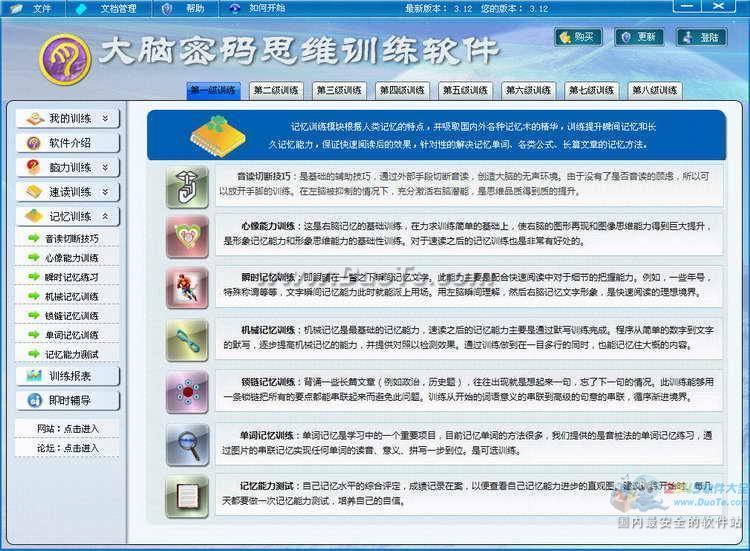This screenshot has height=551, width=750.
Task: Click the 登陆 button
Action: point(701,37)
